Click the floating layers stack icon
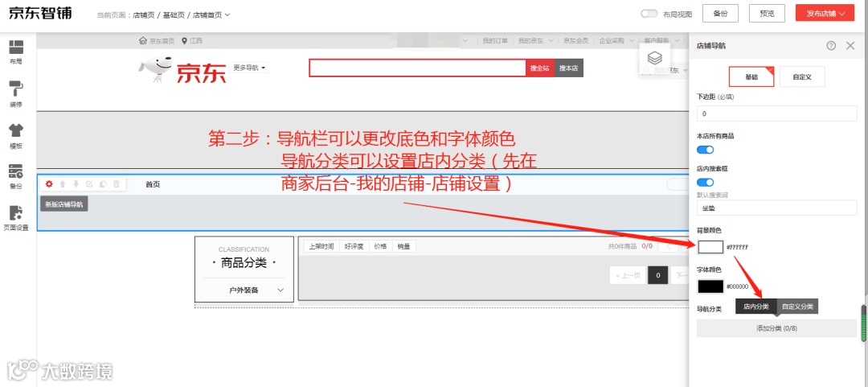The height and width of the screenshot is (387, 868). 655,57
